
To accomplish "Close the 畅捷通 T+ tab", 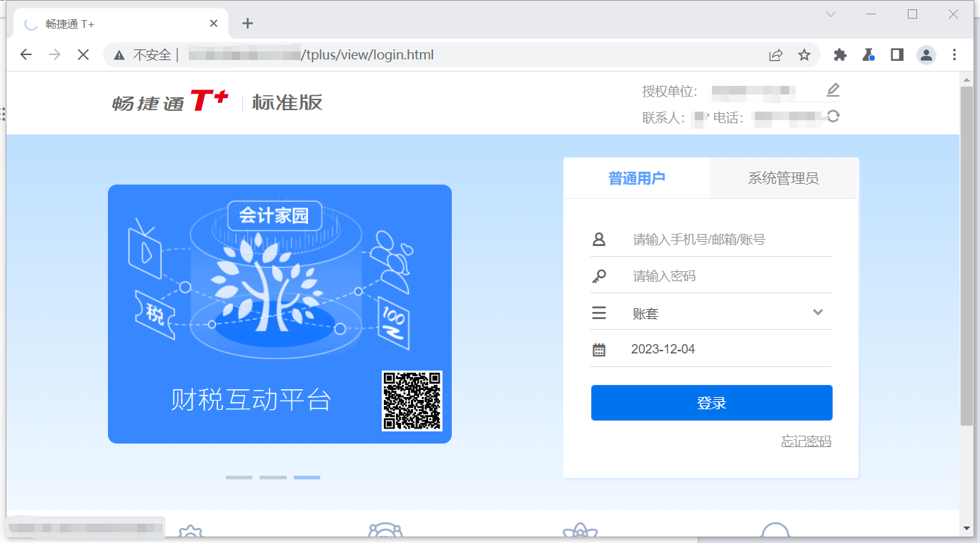I will (214, 24).
